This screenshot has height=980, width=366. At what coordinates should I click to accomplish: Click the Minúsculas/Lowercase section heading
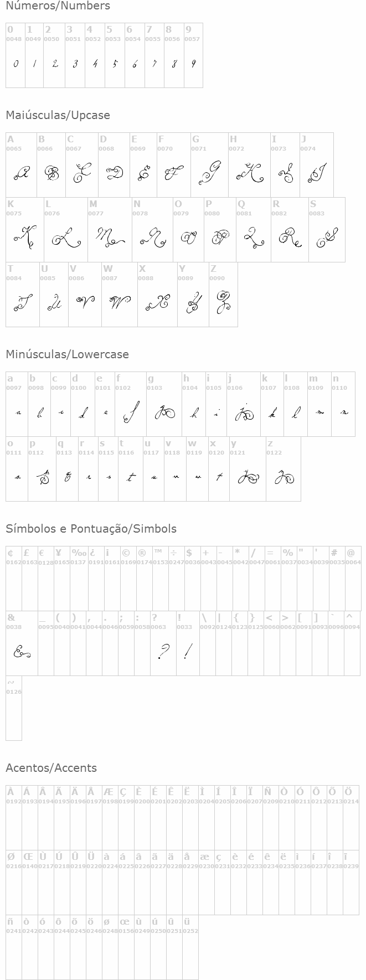pyautogui.click(x=67, y=354)
